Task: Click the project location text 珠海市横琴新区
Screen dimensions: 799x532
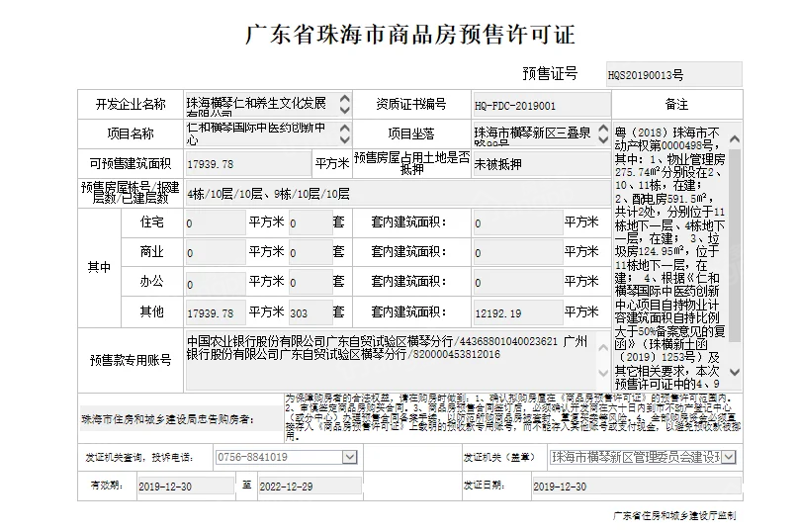Action: [514, 133]
